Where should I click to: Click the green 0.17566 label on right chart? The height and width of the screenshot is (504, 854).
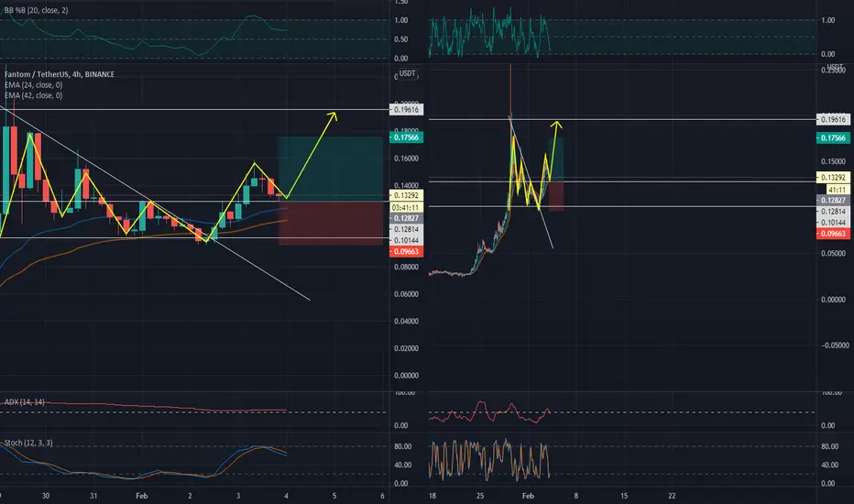tap(833, 137)
